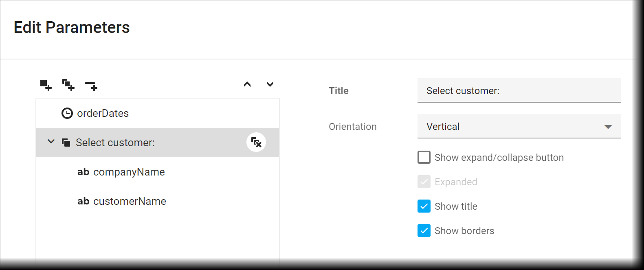Select the companyName parameter
Viewport: 644px width, 270px height.
click(158, 172)
